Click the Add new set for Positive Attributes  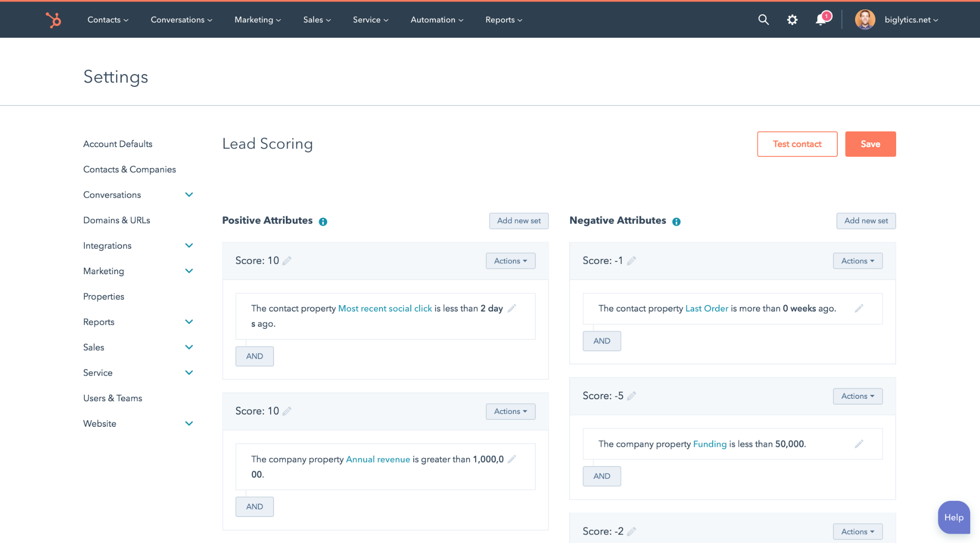[518, 220]
